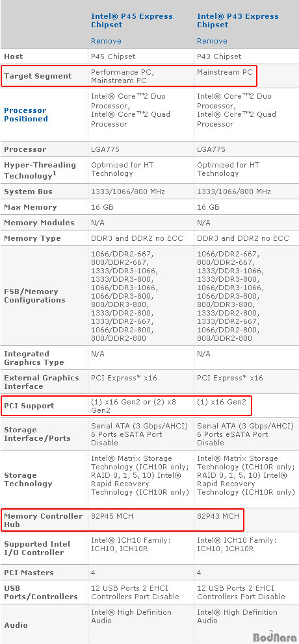Click the Supported Intel I/O Controller label

[x=37, y=548]
